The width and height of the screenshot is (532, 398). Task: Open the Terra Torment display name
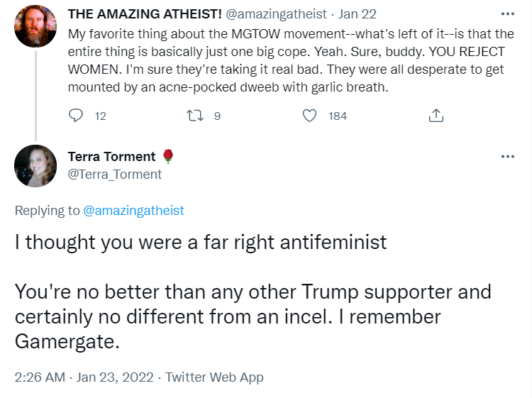pyautogui.click(x=111, y=156)
